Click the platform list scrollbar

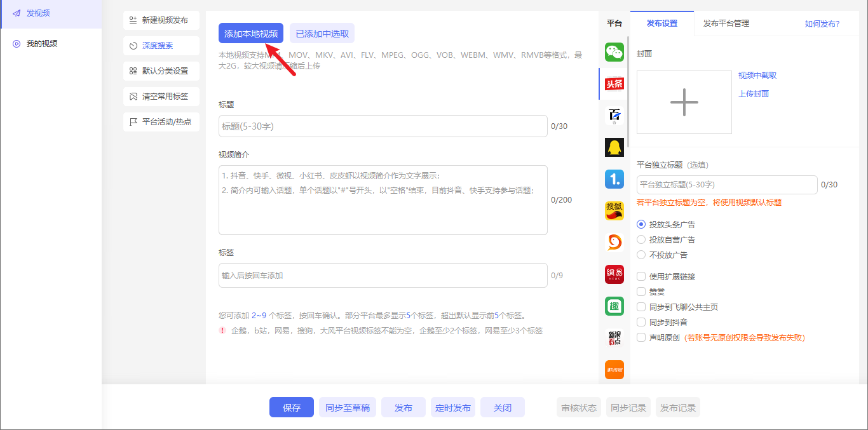coord(628,92)
